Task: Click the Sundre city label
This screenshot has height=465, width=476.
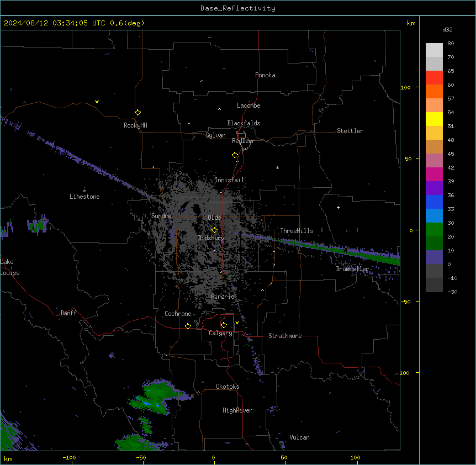Action: pyautogui.click(x=161, y=216)
